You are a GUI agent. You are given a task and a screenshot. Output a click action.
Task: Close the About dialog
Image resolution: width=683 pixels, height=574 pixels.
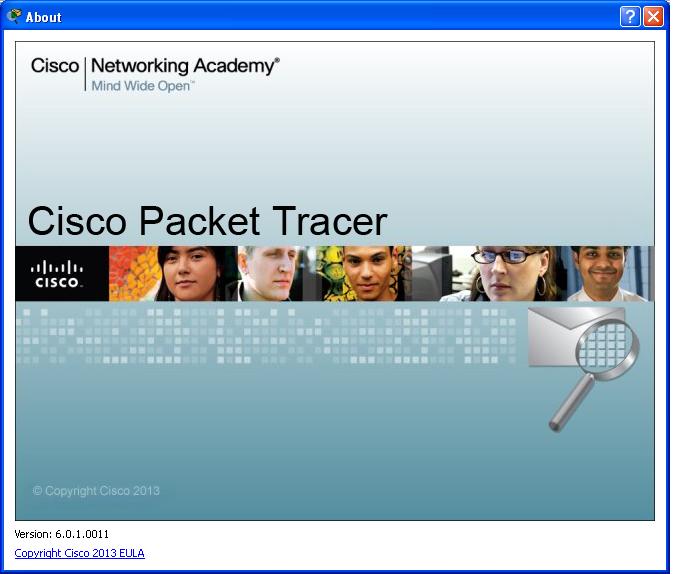point(654,17)
